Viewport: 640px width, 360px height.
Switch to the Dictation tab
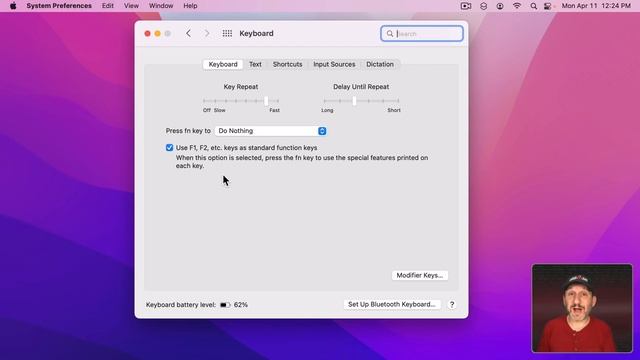[x=380, y=64]
